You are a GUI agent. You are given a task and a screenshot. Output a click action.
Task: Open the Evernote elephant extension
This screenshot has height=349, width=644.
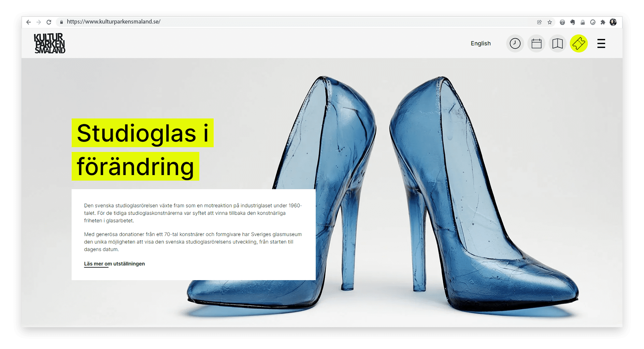click(x=572, y=22)
